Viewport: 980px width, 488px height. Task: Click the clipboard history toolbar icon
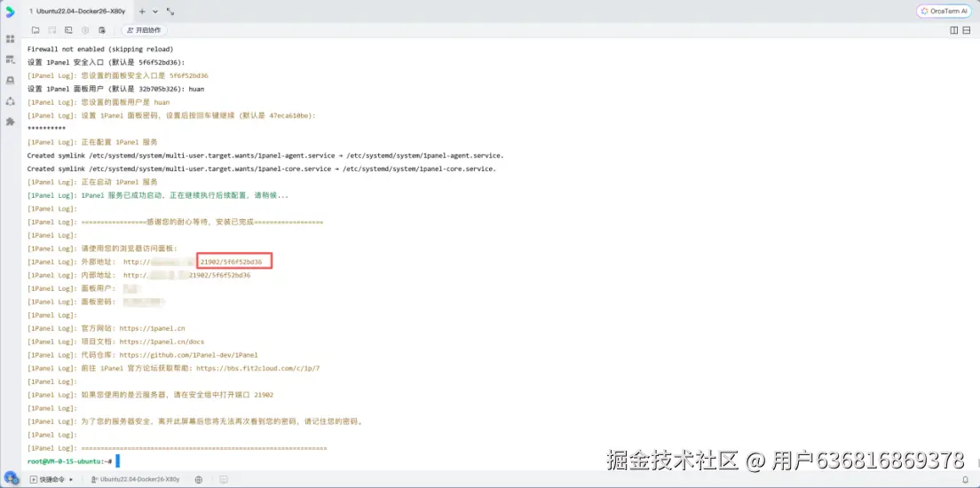click(x=102, y=30)
